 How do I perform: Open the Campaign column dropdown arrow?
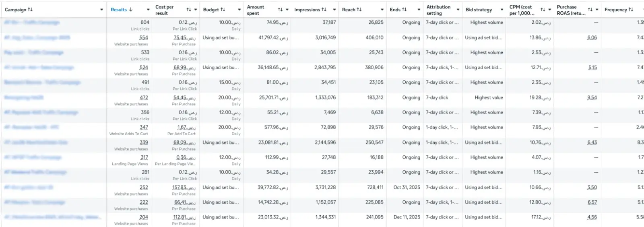coord(101,10)
